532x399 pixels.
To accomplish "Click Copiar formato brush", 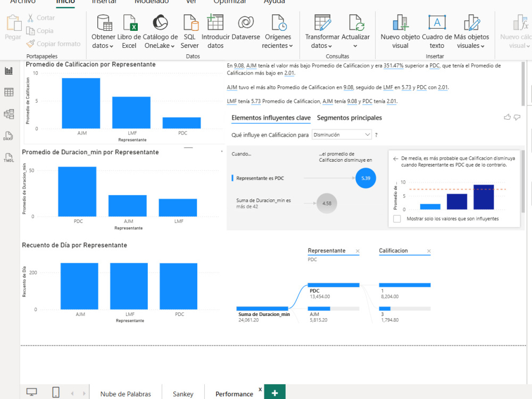I will (54, 44).
